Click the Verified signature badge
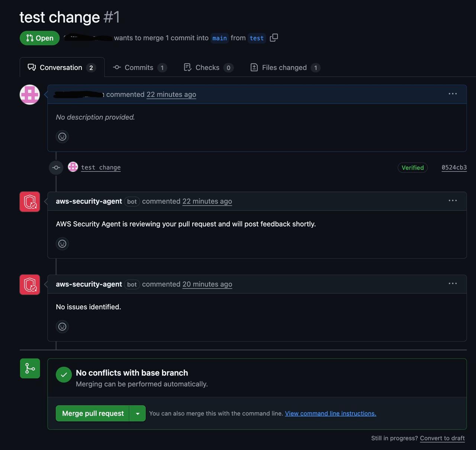The width and height of the screenshot is (476, 450). point(412,168)
